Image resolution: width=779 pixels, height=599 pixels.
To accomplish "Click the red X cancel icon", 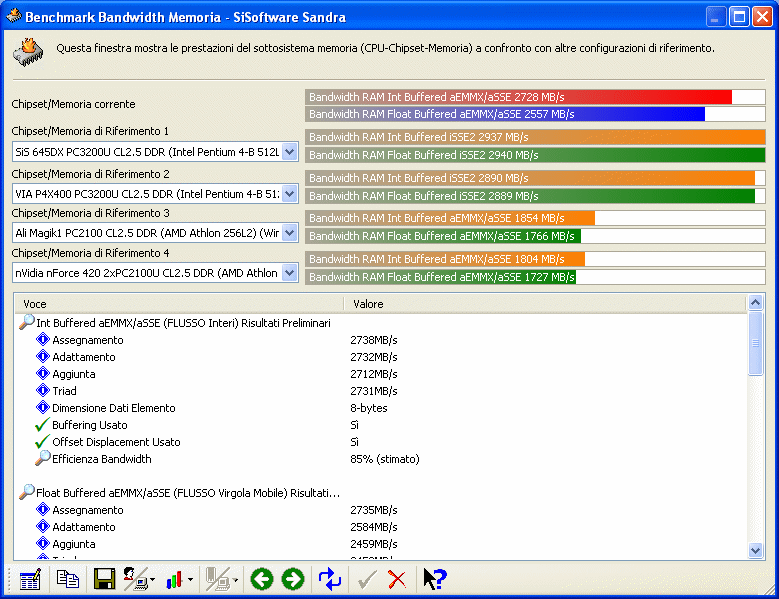I will pos(396,580).
